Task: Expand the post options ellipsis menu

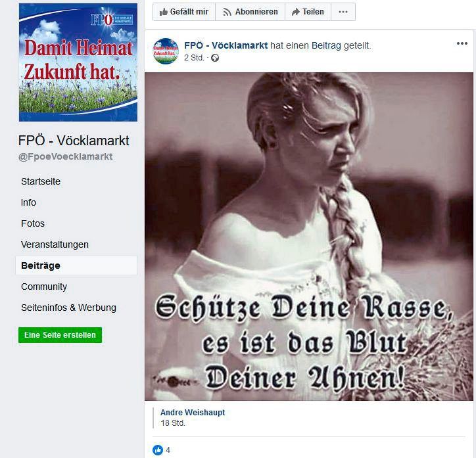Action: point(462,43)
